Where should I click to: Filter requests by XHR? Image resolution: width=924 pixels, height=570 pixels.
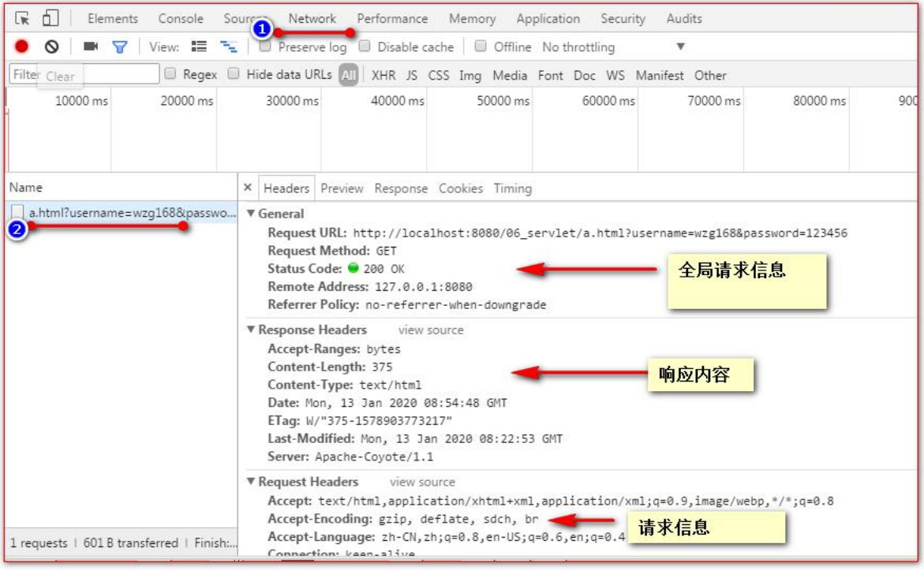coord(383,76)
